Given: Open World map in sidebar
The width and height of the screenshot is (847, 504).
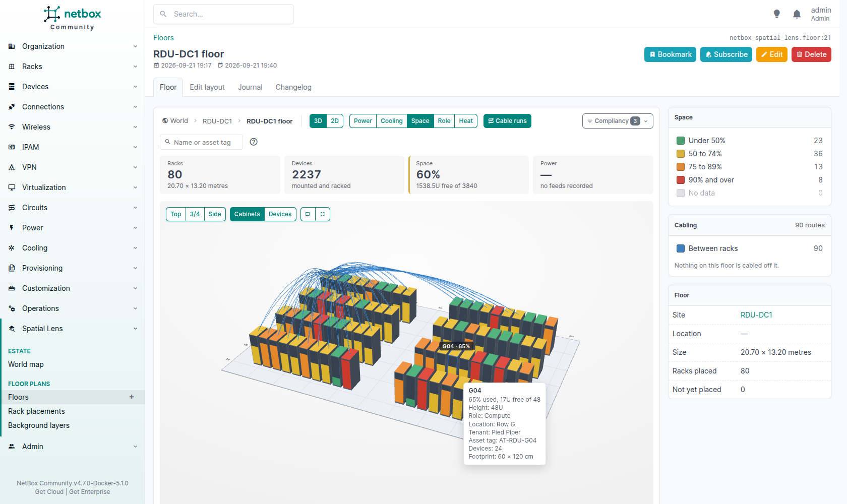Looking at the screenshot, I should (26, 364).
